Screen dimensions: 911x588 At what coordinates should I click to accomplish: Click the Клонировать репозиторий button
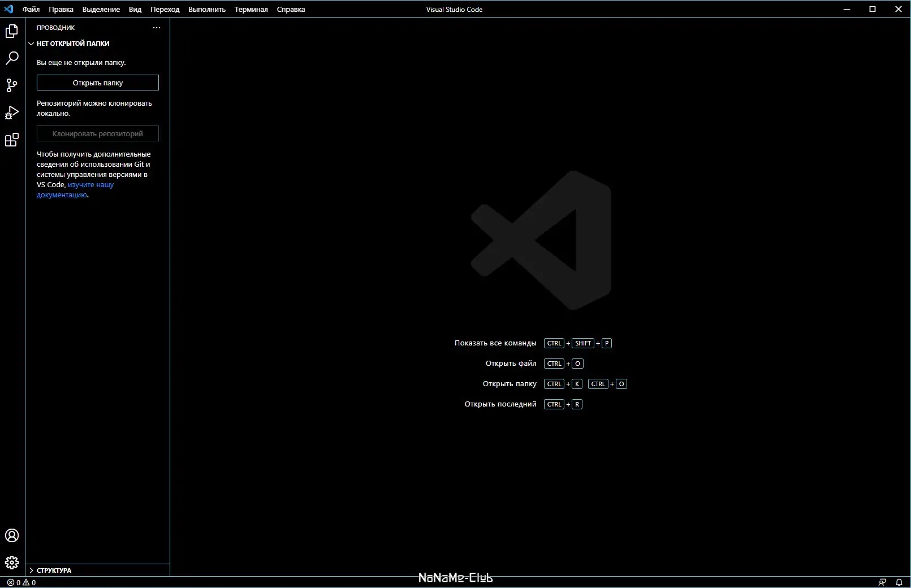pyautogui.click(x=98, y=133)
